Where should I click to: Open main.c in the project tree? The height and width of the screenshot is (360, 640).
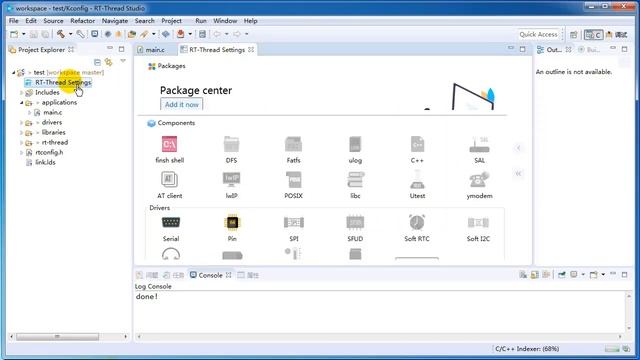click(53, 113)
